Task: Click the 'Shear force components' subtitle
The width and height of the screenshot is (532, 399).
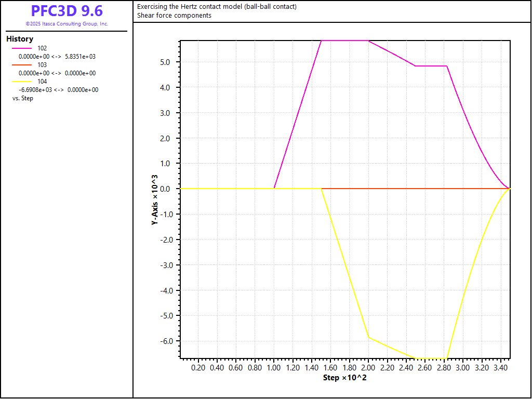Action: point(174,15)
